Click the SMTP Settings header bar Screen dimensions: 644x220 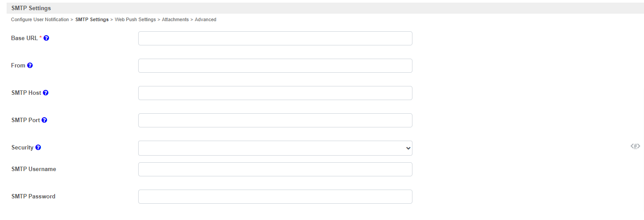coord(325,8)
